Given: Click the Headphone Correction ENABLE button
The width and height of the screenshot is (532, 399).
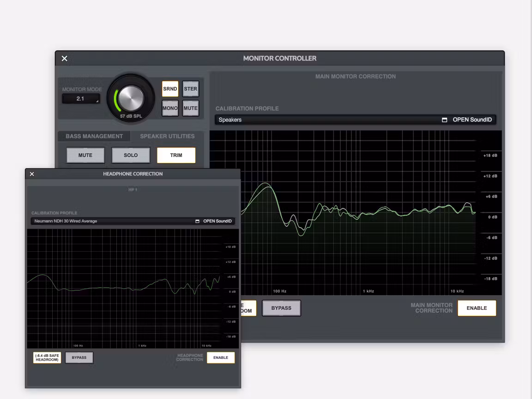Looking at the screenshot, I should tap(220, 357).
